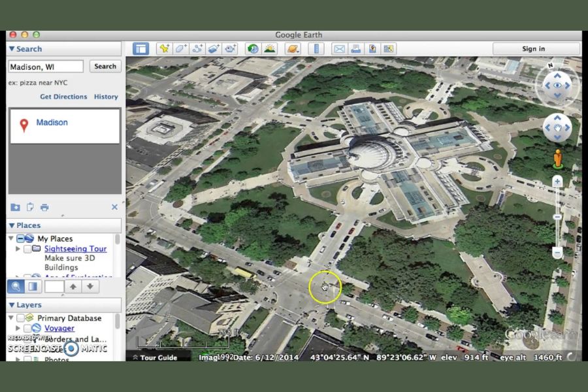Toggle sunlight across the landscape
588x392 pixels.
(270, 49)
